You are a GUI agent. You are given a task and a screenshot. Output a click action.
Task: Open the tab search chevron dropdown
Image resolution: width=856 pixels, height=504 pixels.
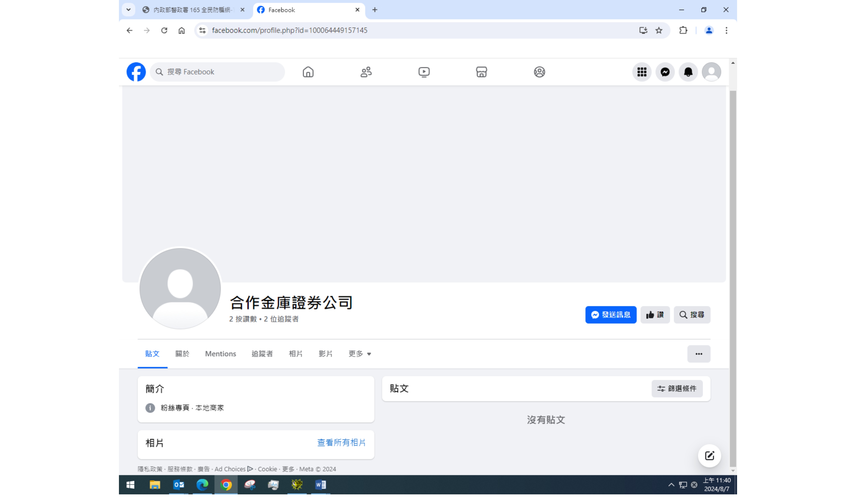click(128, 10)
